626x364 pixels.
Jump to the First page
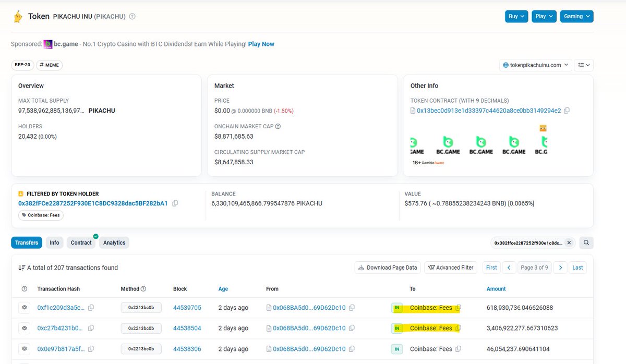(x=491, y=268)
